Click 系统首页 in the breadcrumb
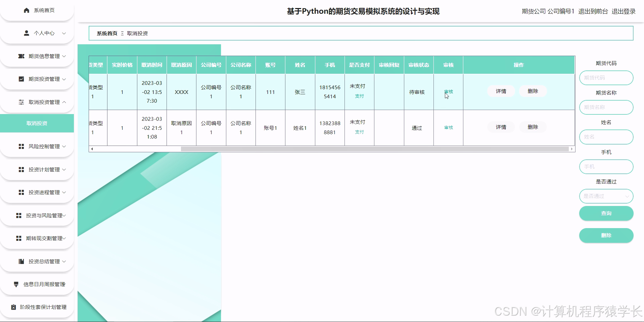 click(107, 34)
